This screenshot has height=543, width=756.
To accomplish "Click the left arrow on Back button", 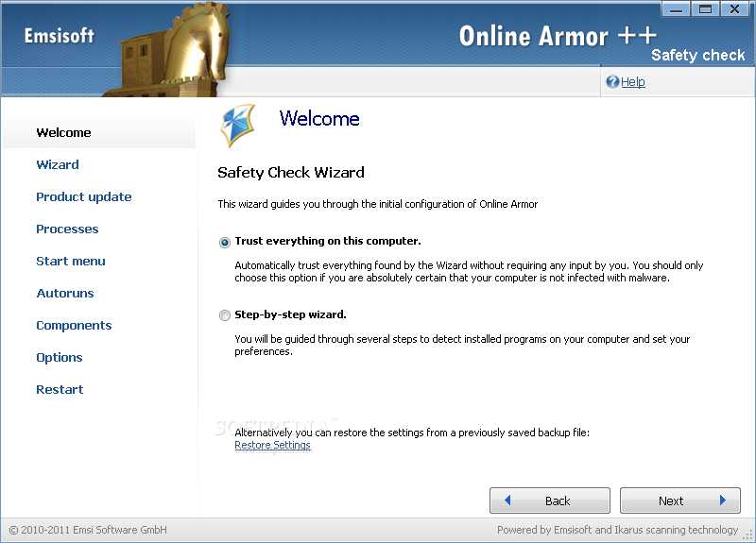I will 507,501.
